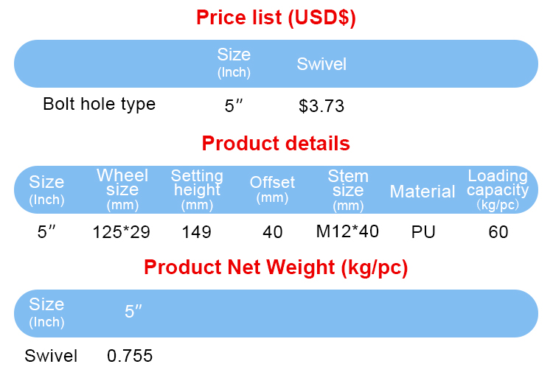Select the $3.73 price value
This screenshot has height=392, width=553.
tap(321, 106)
